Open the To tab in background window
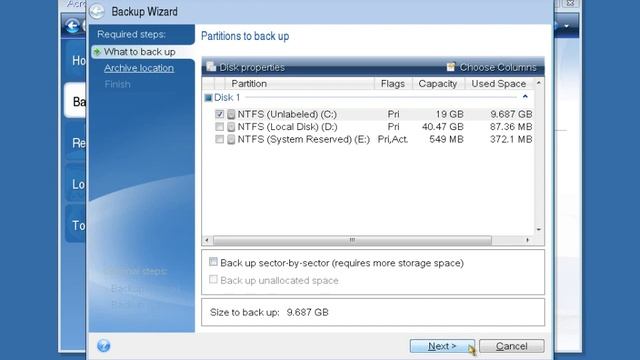Viewport: 640px width, 360px height. point(76,224)
